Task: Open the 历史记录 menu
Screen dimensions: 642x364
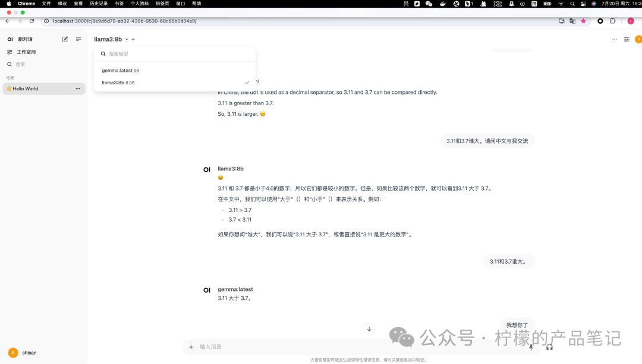Action: tap(97, 4)
